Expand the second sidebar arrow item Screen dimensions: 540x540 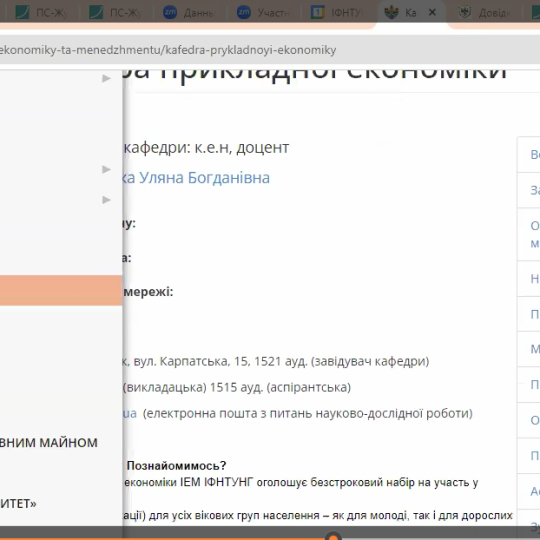106,169
